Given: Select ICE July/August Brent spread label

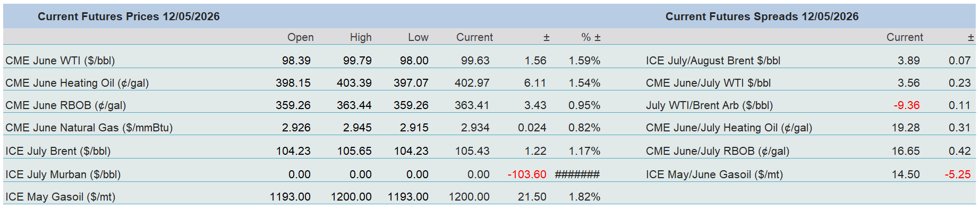Looking at the screenshot, I should click(x=713, y=61).
